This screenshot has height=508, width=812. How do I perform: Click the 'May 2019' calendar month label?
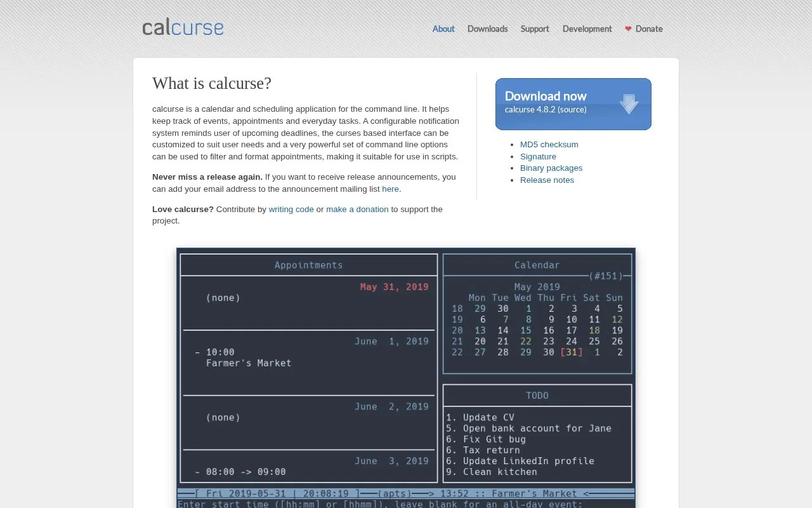pyautogui.click(x=537, y=287)
